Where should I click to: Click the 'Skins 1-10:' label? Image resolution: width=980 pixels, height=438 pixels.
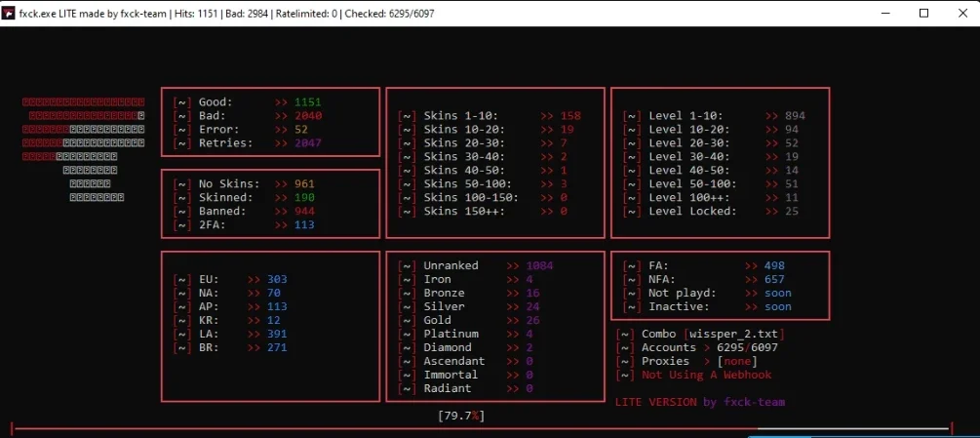coord(461,115)
